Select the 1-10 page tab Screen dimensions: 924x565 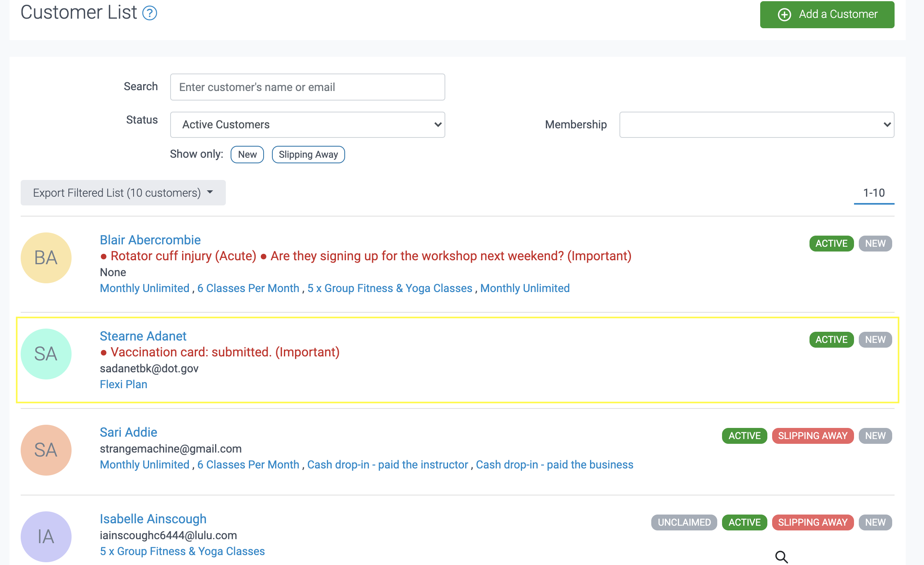874,193
